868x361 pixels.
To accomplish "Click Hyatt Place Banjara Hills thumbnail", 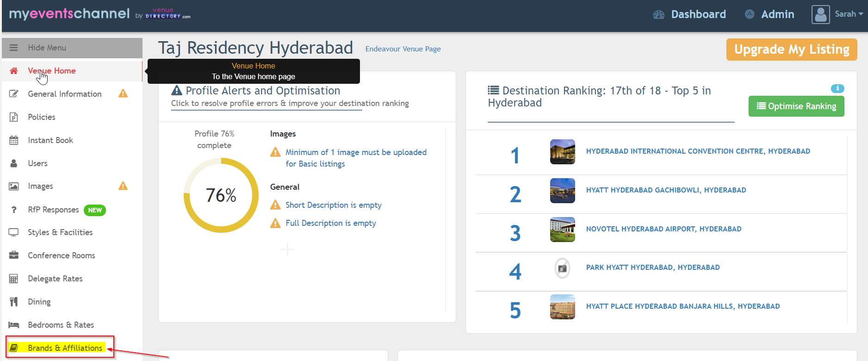I will click(563, 307).
